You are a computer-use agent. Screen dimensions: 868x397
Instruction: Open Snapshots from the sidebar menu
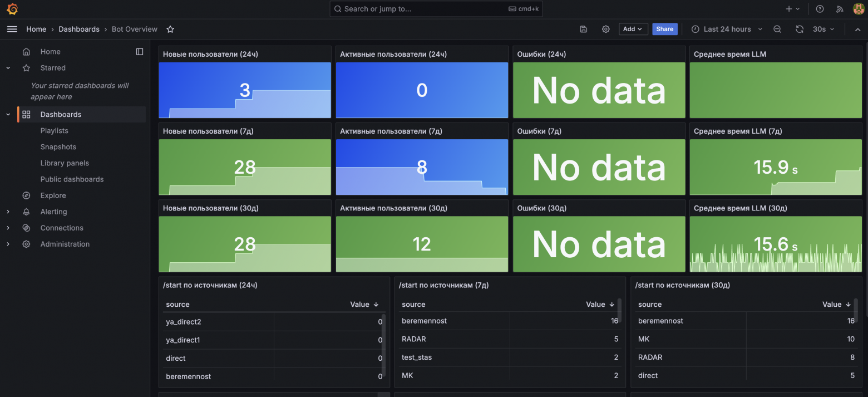tap(58, 146)
